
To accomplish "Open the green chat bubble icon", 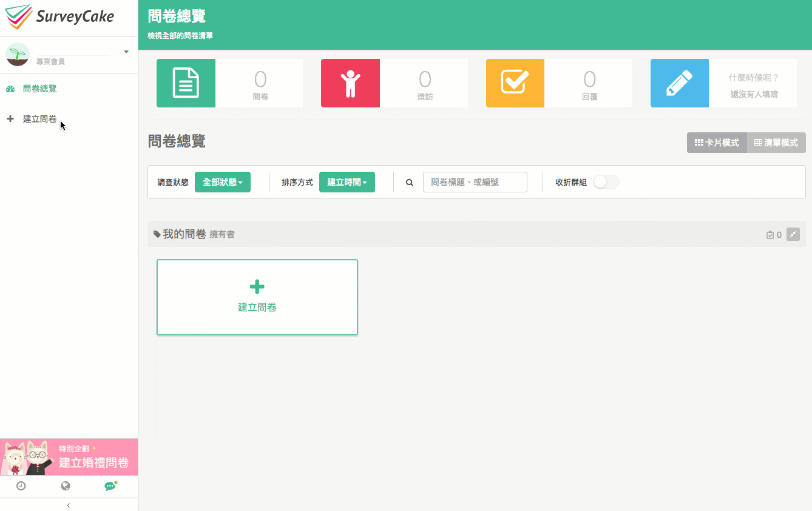I will click(110, 486).
